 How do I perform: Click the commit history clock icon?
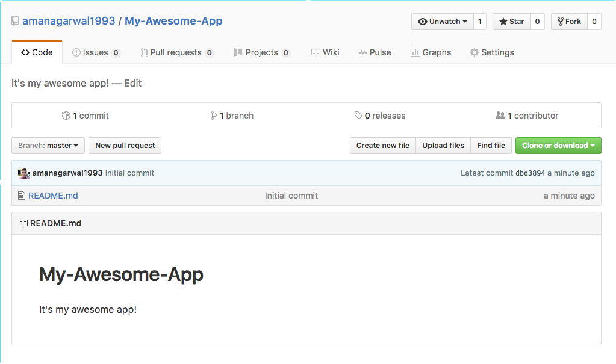point(66,116)
